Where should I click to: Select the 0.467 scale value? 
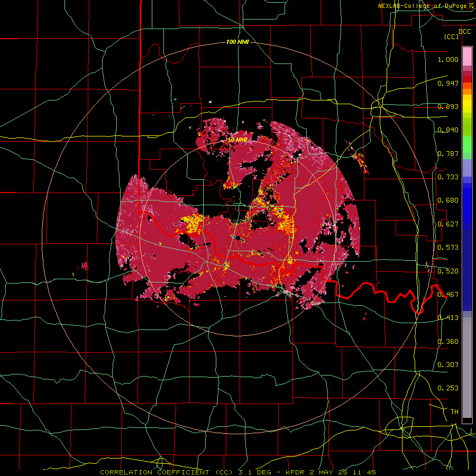448,295
